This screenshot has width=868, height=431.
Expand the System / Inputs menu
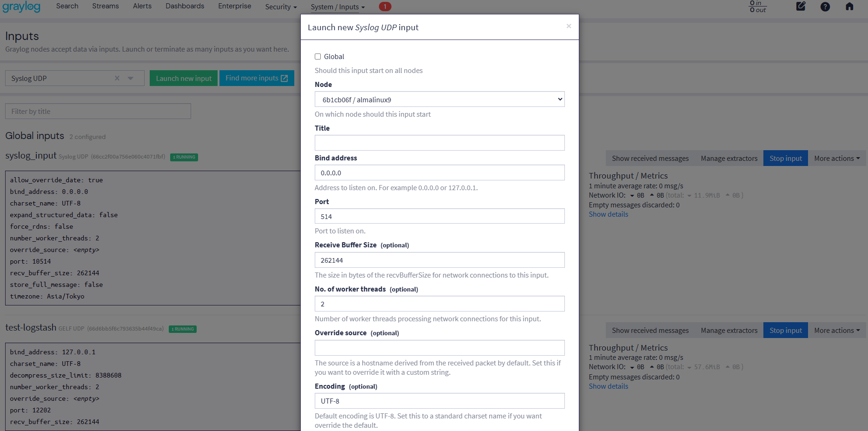pos(338,7)
